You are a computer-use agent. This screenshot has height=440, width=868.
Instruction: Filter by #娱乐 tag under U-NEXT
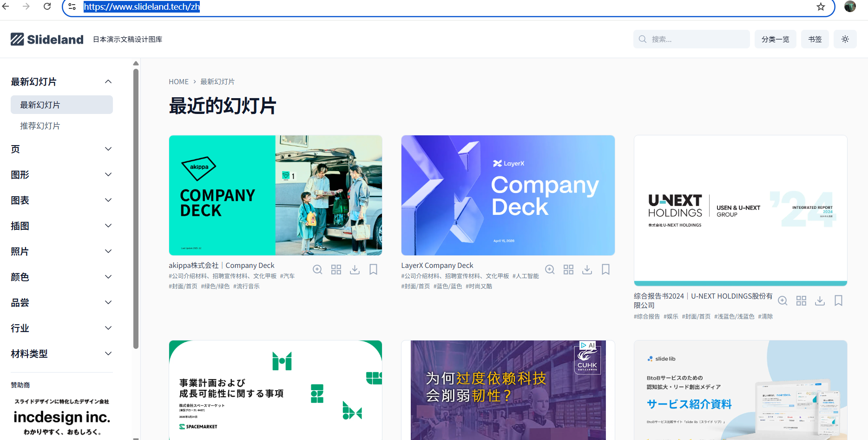click(x=671, y=317)
